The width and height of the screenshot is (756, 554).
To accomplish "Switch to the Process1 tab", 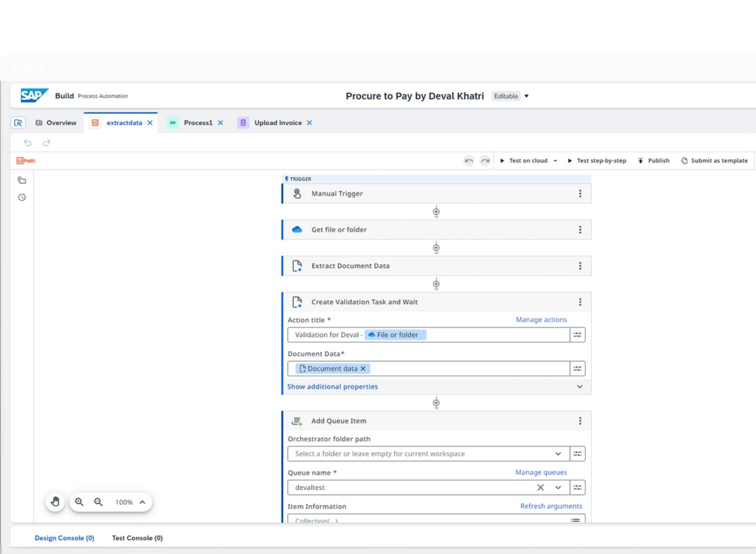I will pos(198,123).
